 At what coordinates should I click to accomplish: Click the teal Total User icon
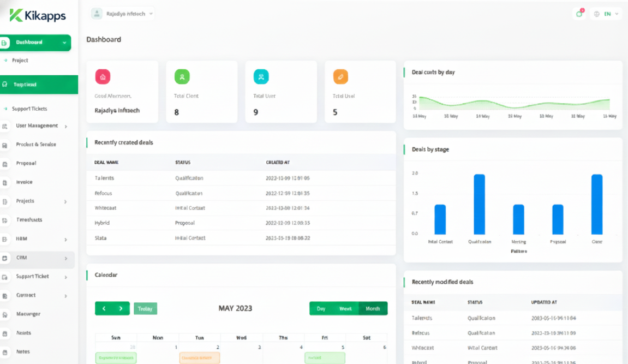[261, 77]
